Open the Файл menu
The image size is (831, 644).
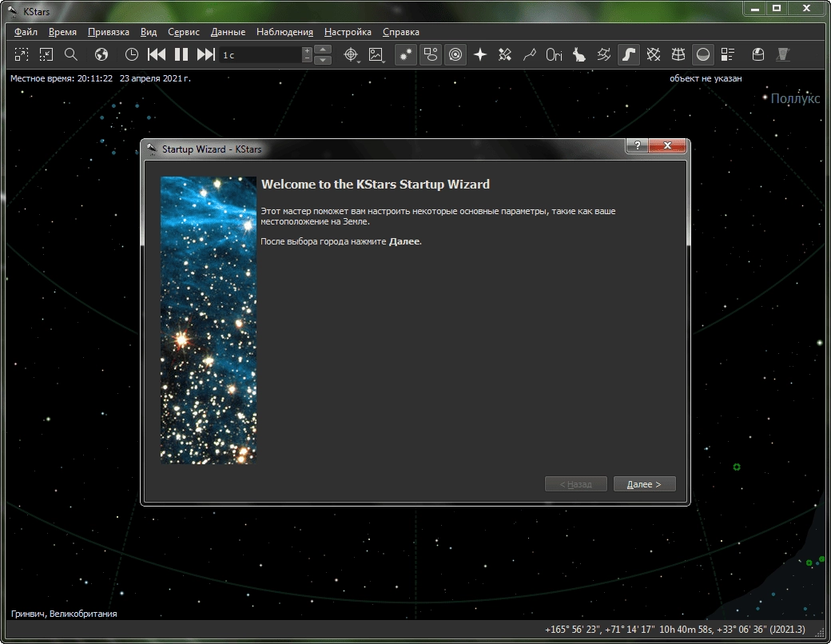pos(26,32)
